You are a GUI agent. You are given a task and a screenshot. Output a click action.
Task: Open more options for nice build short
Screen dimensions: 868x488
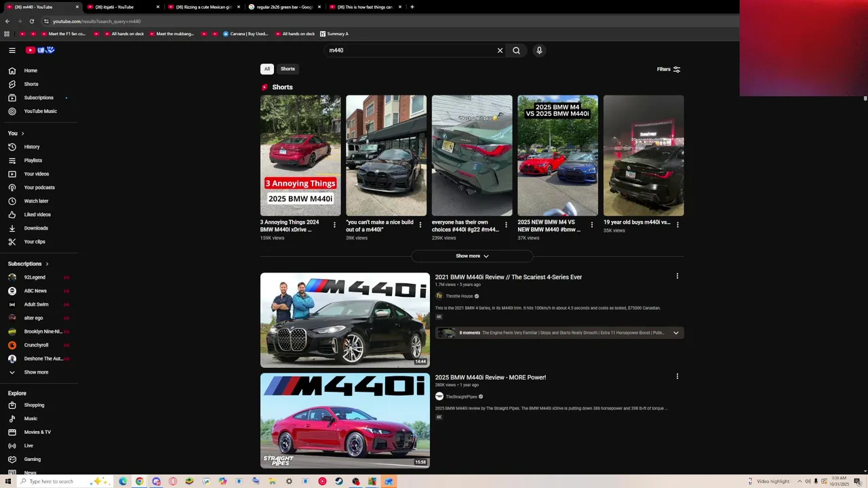[x=420, y=225]
